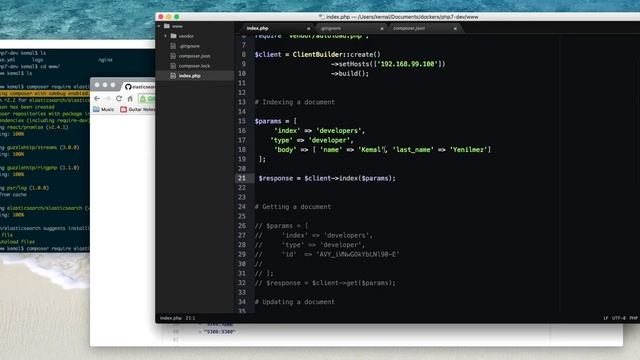Click line number 15 in the gutter
This screenshot has width=640, height=360.
[242, 121]
